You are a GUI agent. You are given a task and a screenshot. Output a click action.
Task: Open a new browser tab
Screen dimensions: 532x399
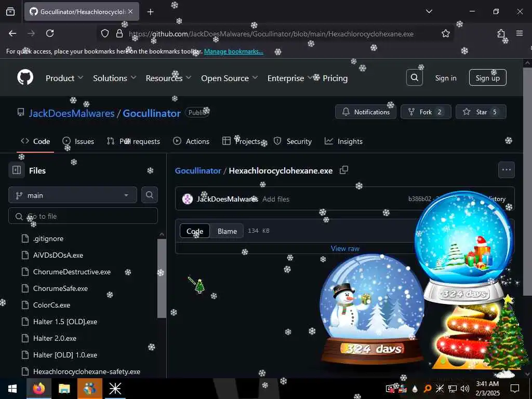coord(150,12)
